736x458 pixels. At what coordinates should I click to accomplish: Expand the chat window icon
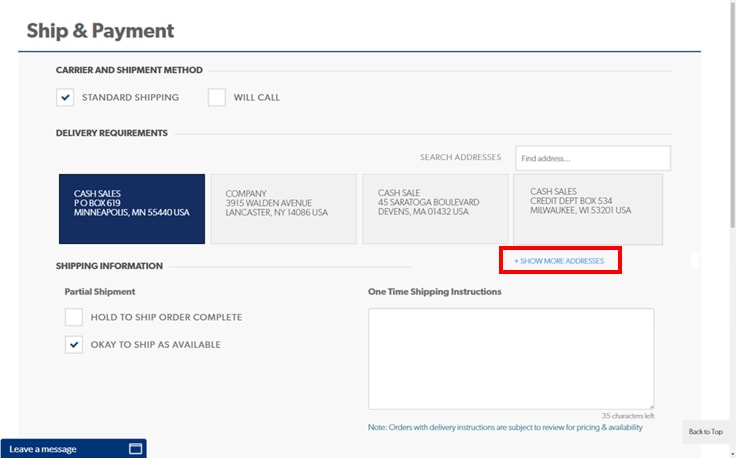tap(135, 449)
